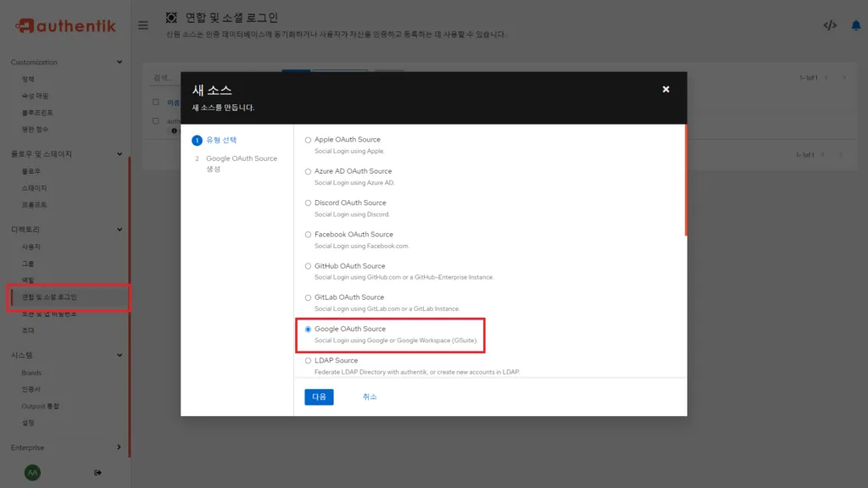Select the Apple OAuth Source radio button

point(308,140)
